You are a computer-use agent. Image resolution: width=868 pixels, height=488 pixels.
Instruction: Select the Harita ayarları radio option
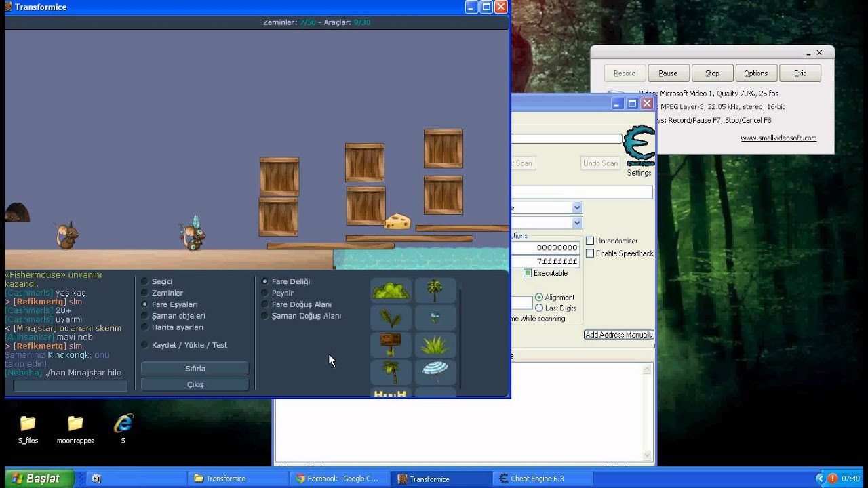[144, 327]
